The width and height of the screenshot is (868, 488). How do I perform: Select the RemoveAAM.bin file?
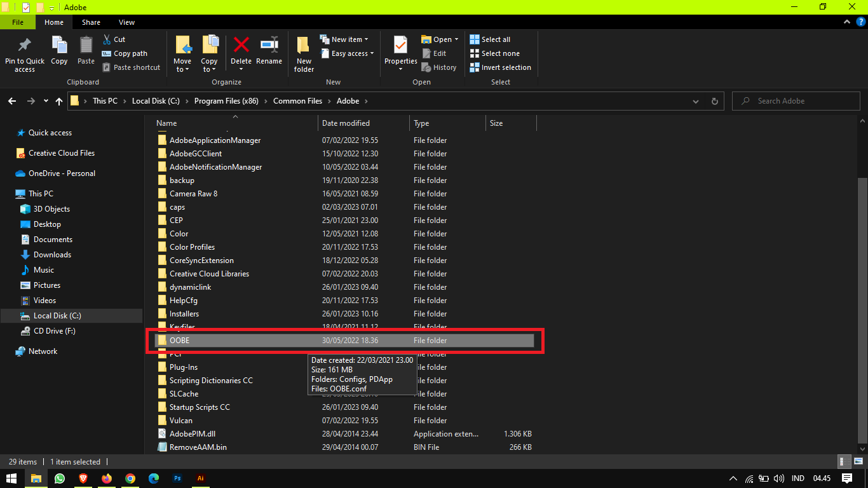(x=344, y=447)
